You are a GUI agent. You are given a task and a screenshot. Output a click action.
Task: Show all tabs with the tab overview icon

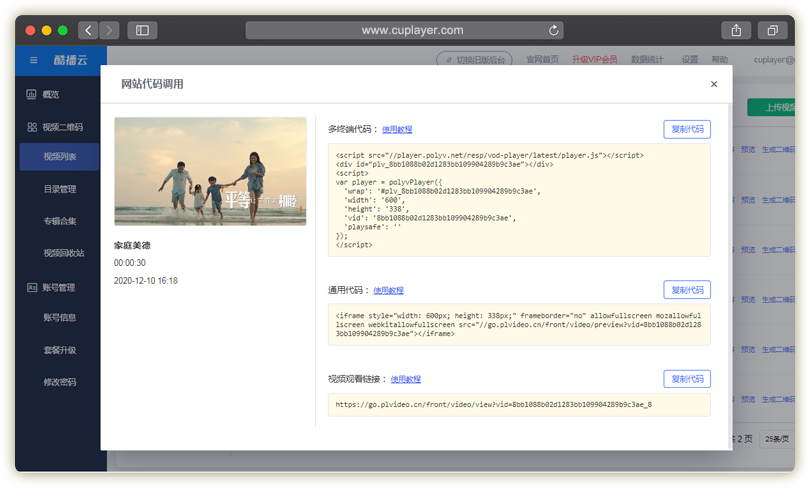pos(772,30)
